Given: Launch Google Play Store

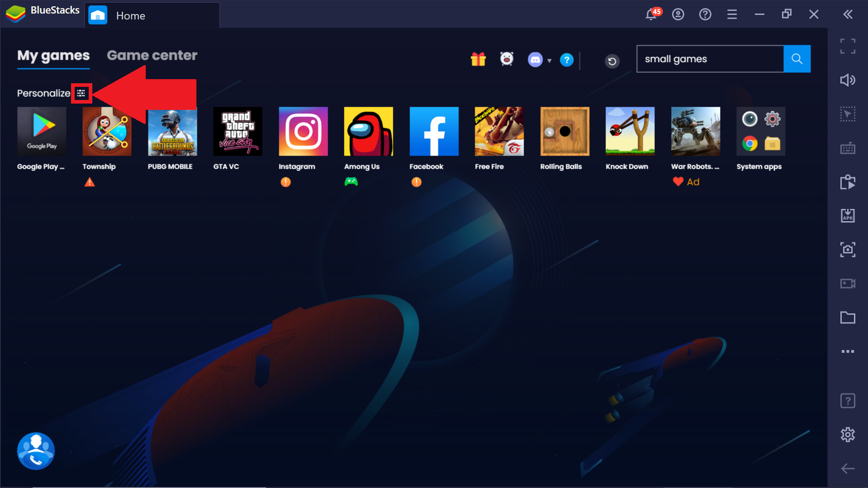Looking at the screenshot, I should point(42,132).
